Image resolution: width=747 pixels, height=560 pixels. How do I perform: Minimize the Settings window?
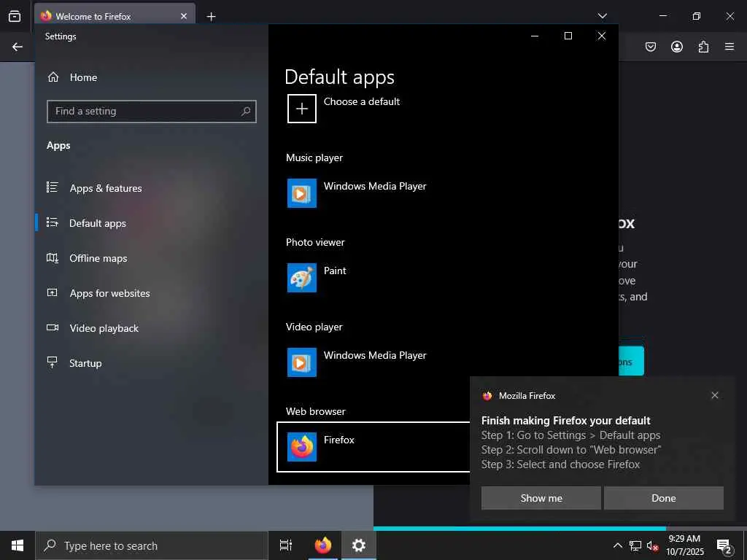click(x=535, y=36)
